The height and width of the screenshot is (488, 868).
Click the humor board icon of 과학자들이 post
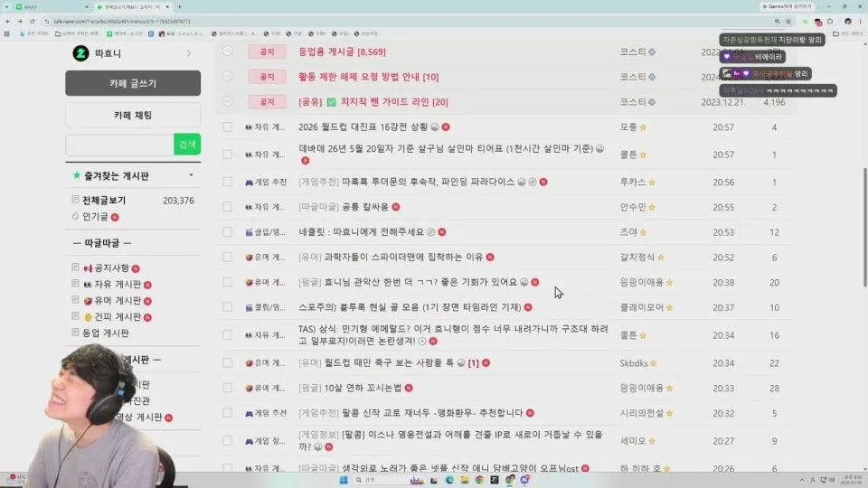coord(250,258)
